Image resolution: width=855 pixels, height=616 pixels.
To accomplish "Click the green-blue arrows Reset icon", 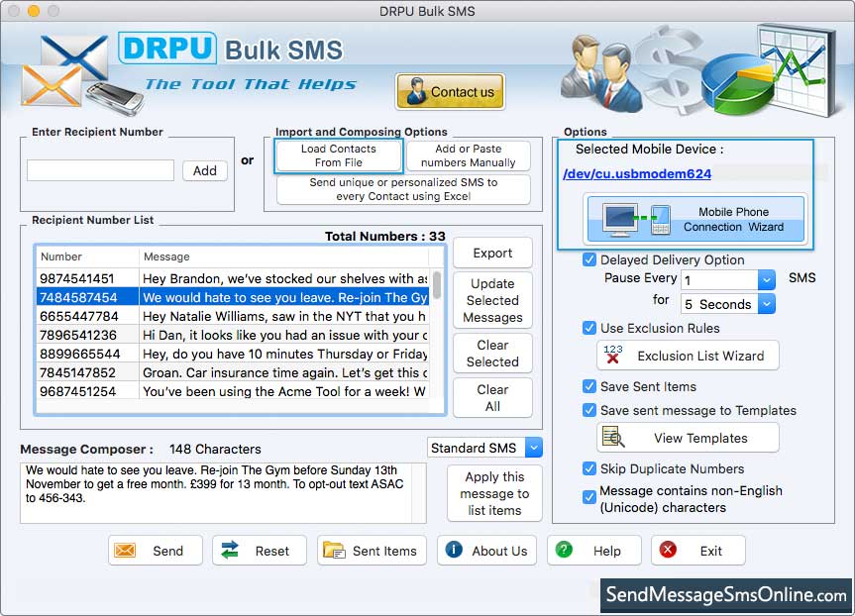I will [x=230, y=550].
